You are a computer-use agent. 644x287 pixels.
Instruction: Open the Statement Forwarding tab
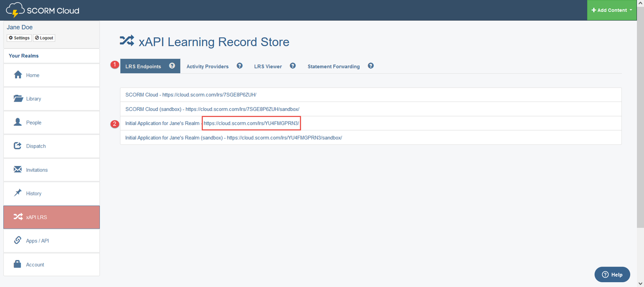tap(333, 66)
